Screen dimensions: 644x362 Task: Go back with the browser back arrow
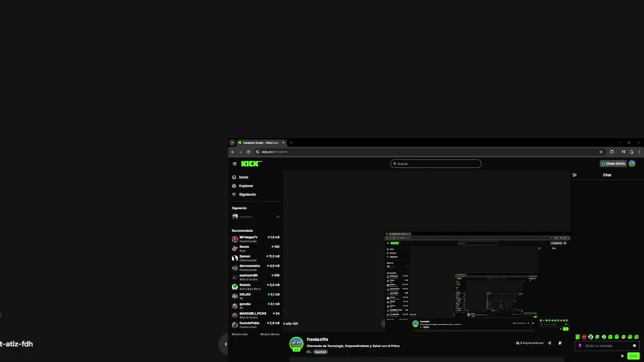[232, 152]
